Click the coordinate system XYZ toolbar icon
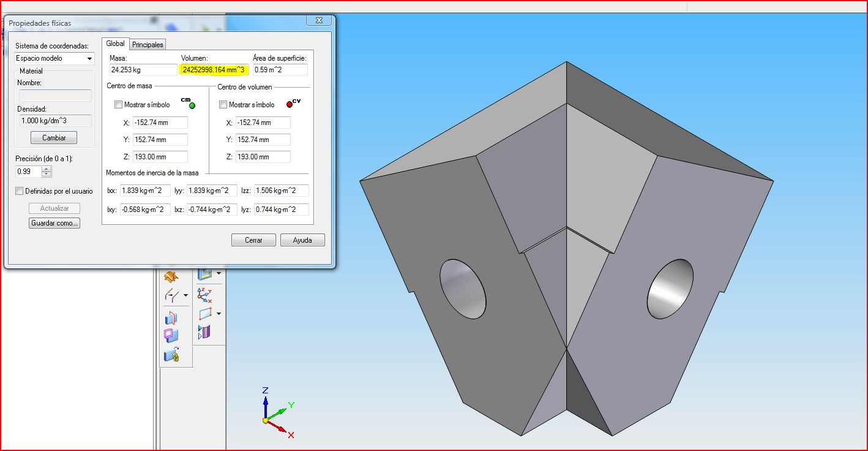Image resolution: width=868 pixels, height=451 pixels. (205, 295)
